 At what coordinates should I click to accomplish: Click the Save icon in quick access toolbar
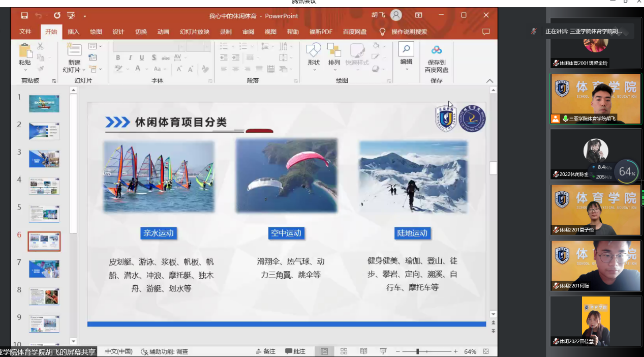24,16
